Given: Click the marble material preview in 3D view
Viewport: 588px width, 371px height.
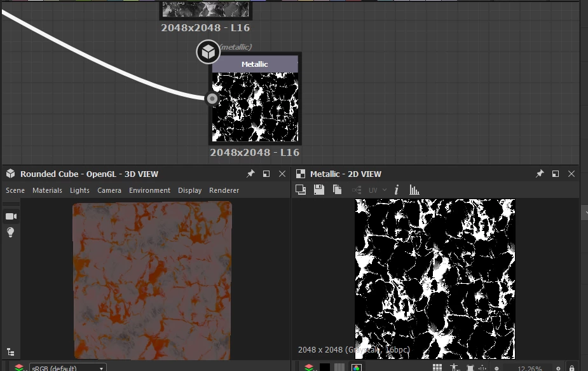Looking at the screenshot, I should [153, 281].
